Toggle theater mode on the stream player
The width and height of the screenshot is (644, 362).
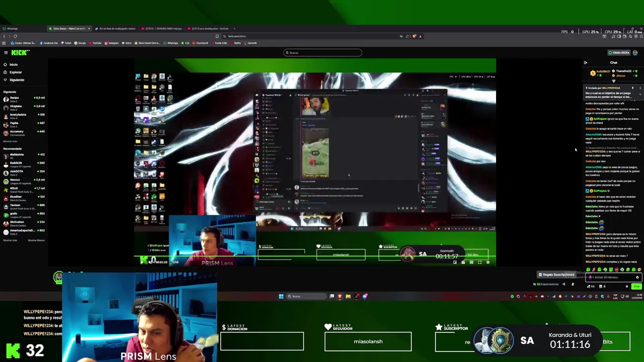click(471, 262)
